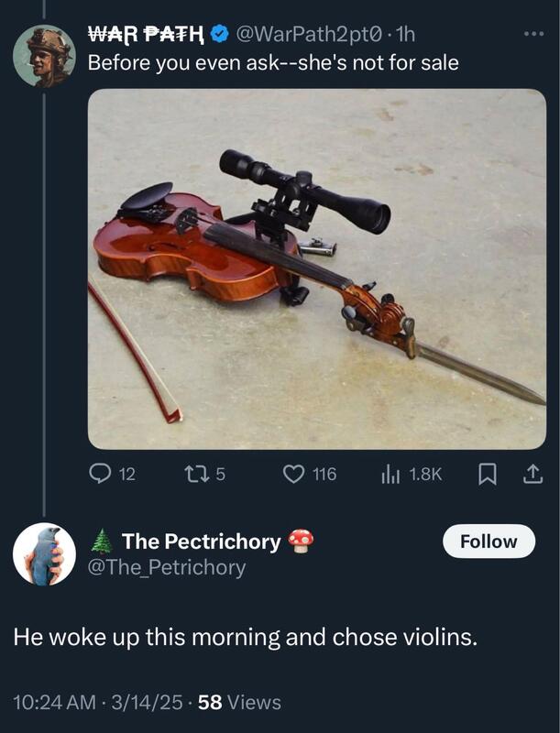View post analytics bar chart icon
The height and width of the screenshot is (733, 560).
coord(390,474)
